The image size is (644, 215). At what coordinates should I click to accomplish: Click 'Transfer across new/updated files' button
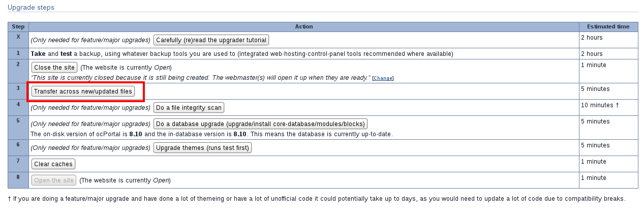tap(83, 91)
